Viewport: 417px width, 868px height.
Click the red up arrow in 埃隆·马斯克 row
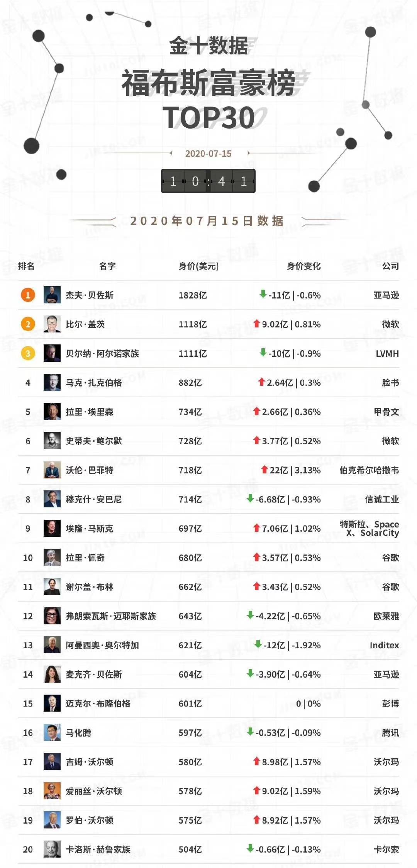pos(256,527)
